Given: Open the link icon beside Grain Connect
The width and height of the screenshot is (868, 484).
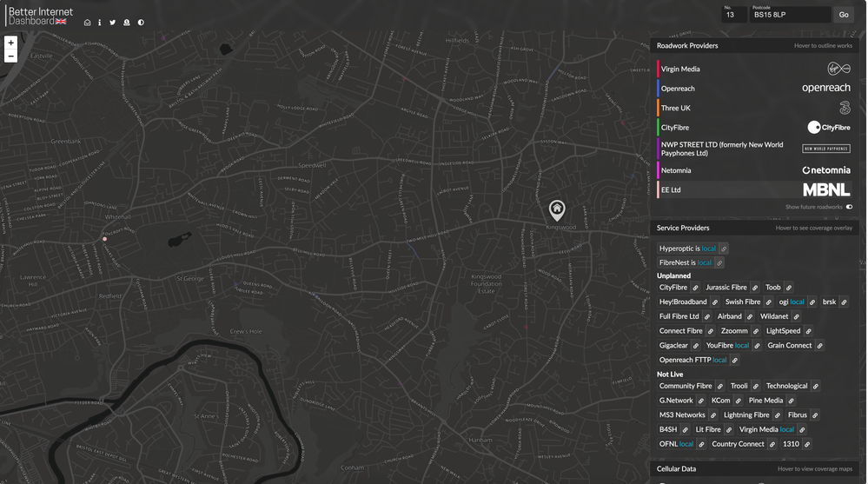Looking at the screenshot, I should (x=819, y=346).
